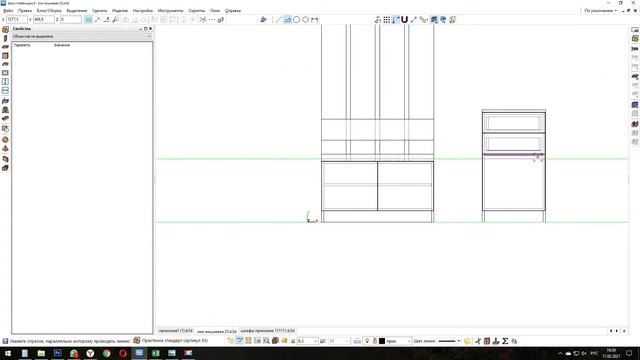Image resolution: width=640 pixels, height=360 pixels.
Task: Toggle the highlighted view mode icon near ruler
Action: [434, 19]
